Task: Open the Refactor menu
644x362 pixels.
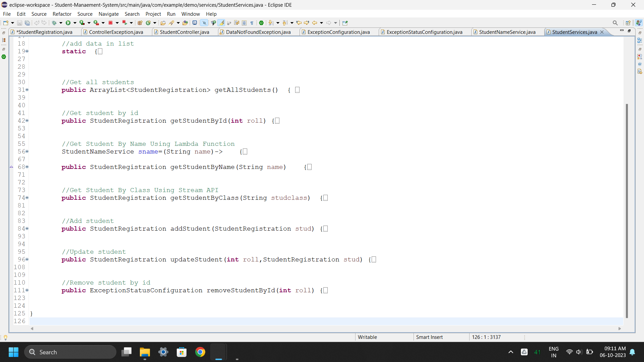Action: [x=62, y=14]
